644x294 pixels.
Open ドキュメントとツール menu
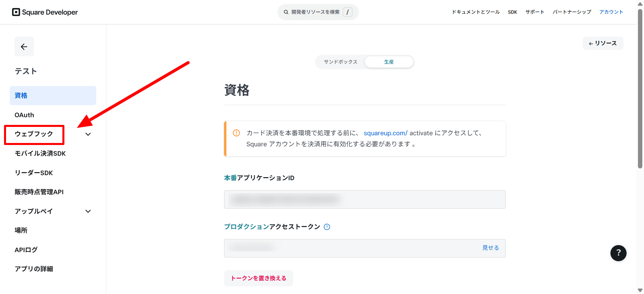[x=476, y=12]
